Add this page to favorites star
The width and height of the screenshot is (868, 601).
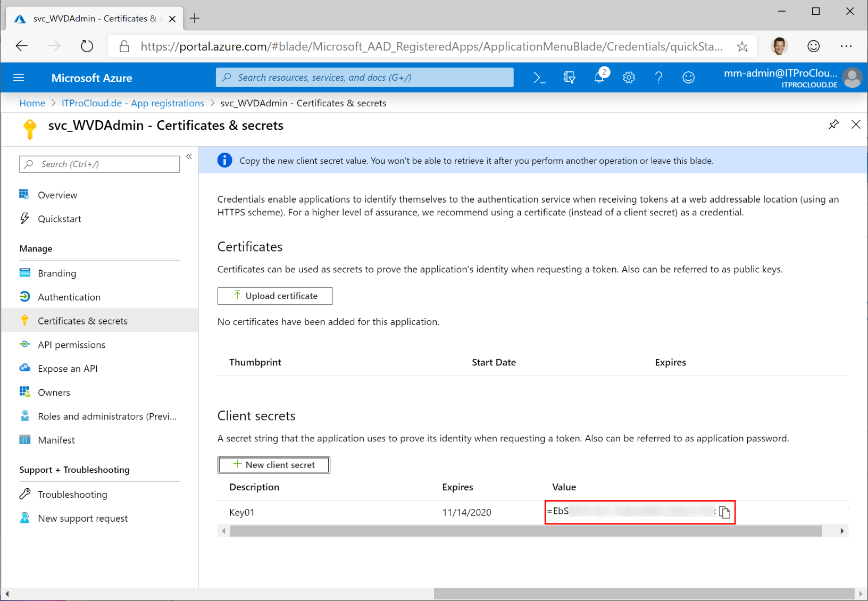pyautogui.click(x=742, y=47)
